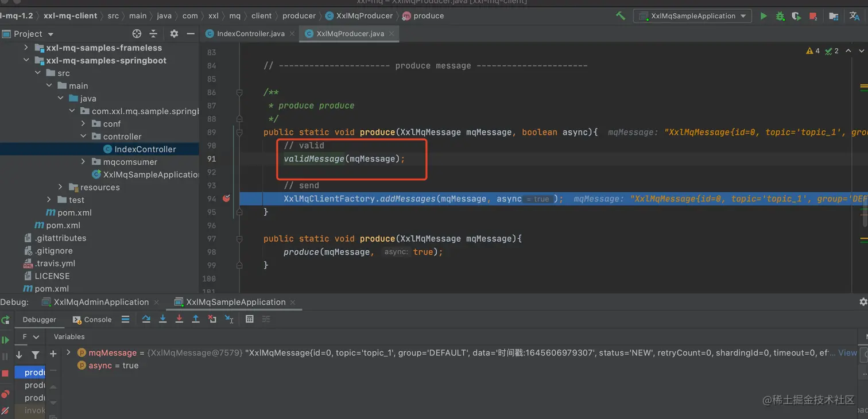Build the project with the hammer icon

[x=621, y=16]
